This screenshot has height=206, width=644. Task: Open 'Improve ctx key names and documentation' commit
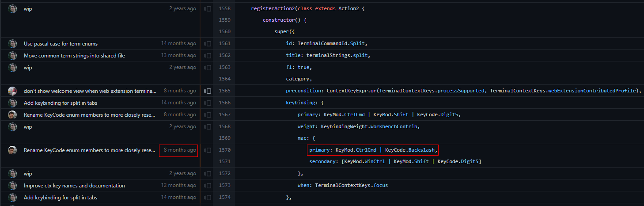tap(74, 186)
